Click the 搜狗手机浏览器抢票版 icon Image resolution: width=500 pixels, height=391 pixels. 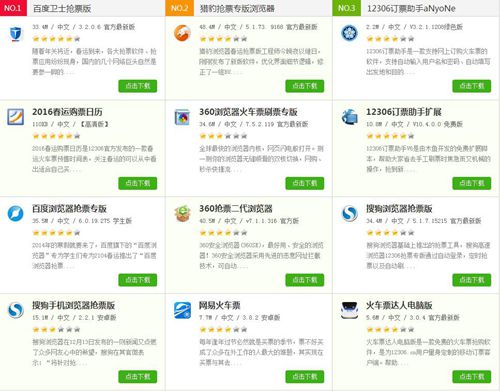[x=16, y=310]
